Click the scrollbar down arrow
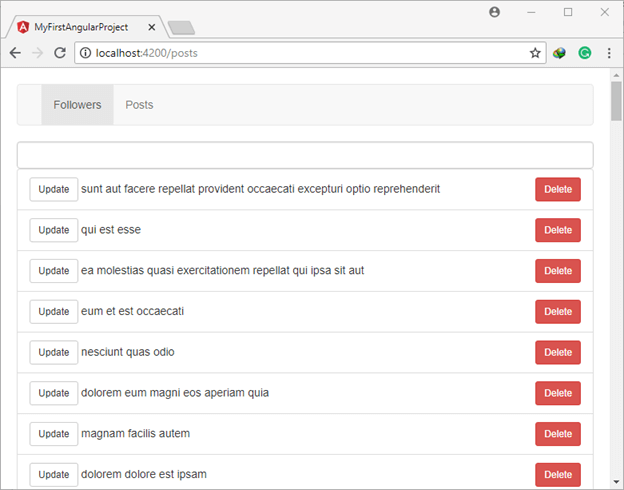The image size is (624, 490). [616, 482]
